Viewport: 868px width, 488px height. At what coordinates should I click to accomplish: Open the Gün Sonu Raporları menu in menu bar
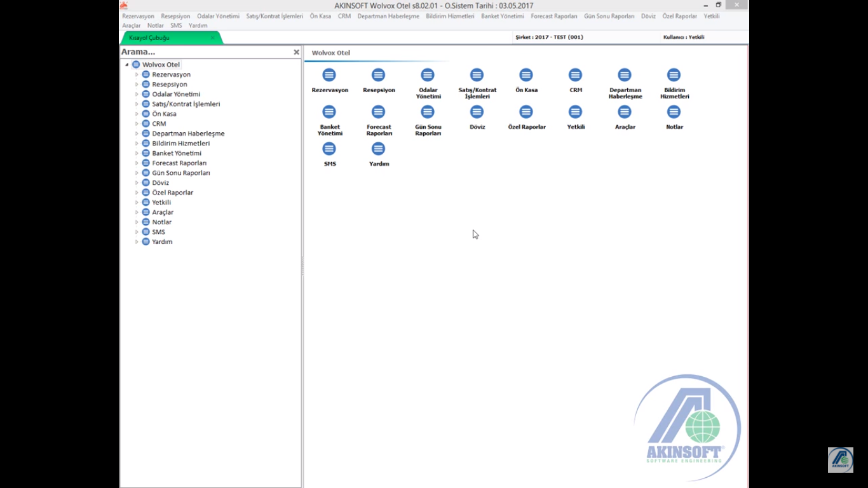pos(609,17)
